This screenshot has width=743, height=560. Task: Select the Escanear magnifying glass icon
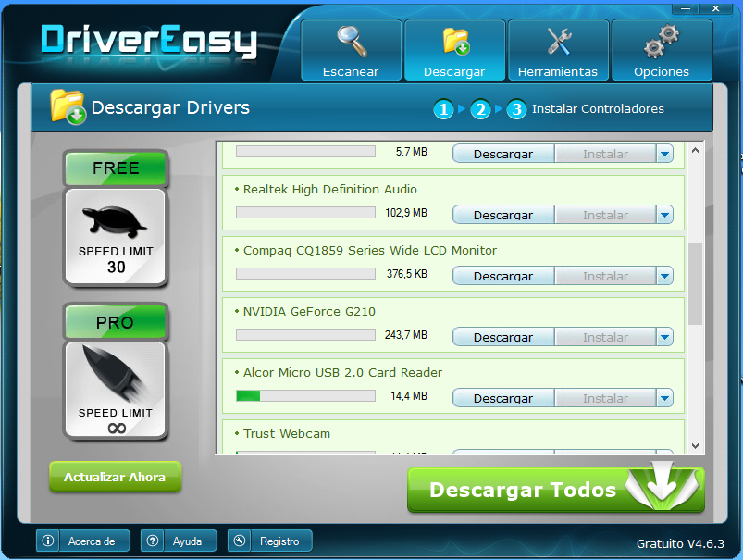point(350,39)
